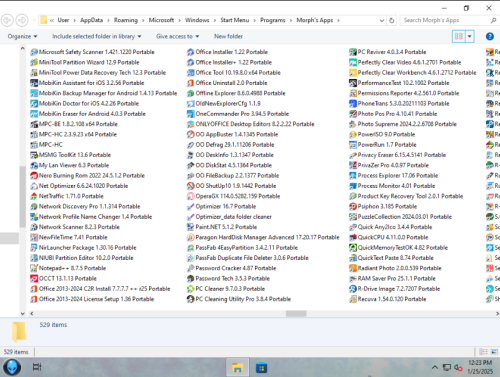This screenshot has height=377, width=500.
Task: Open the Help question mark icon
Action: click(489, 36)
